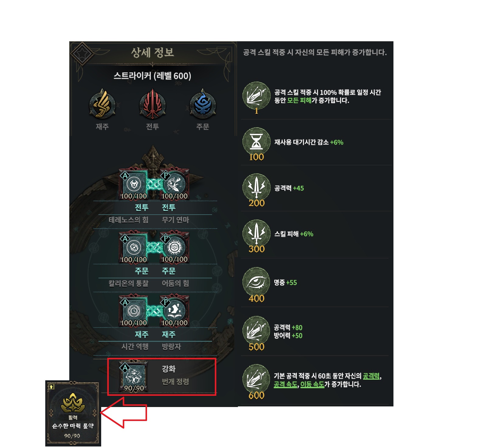This screenshot has width=477, height=448.
Task: Click the level 100 hourglass cooldown icon
Action: (256, 142)
